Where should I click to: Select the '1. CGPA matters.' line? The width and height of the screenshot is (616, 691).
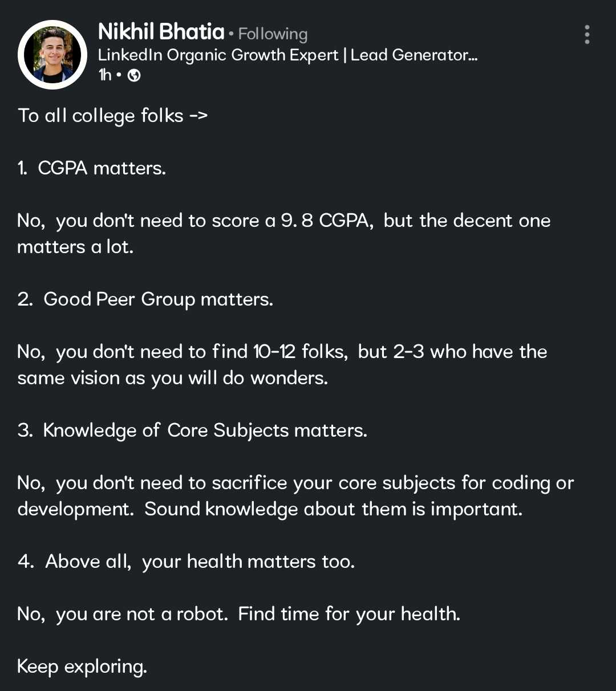click(x=92, y=168)
